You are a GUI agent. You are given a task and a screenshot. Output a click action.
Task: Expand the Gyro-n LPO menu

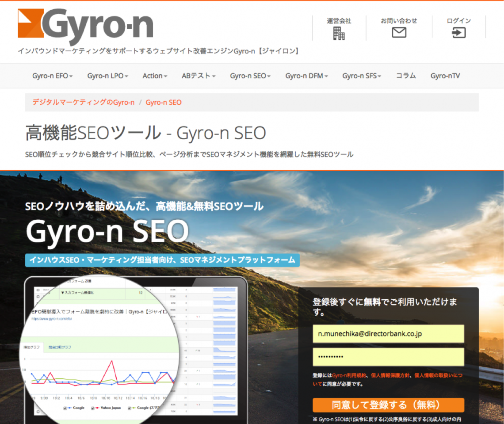tap(108, 76)
